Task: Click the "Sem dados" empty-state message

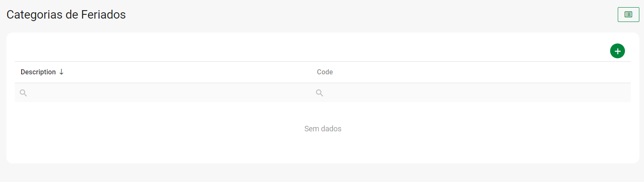Action: (323, 129)
